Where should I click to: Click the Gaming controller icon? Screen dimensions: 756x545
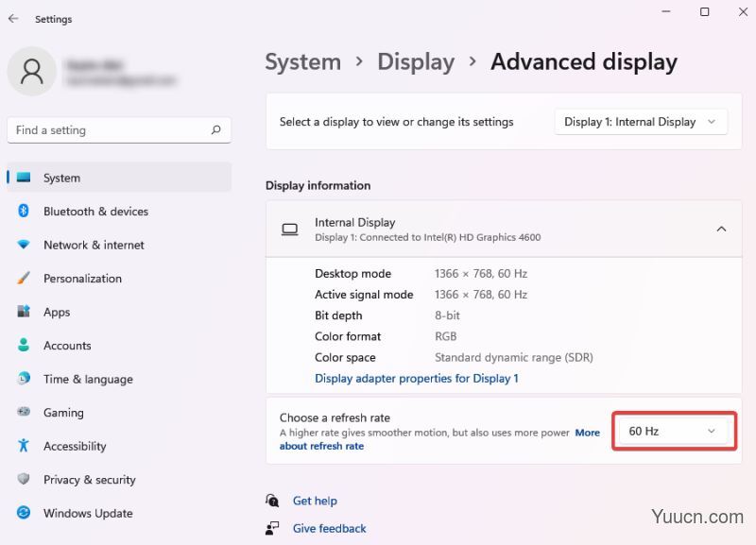click(x=24, y=412)
